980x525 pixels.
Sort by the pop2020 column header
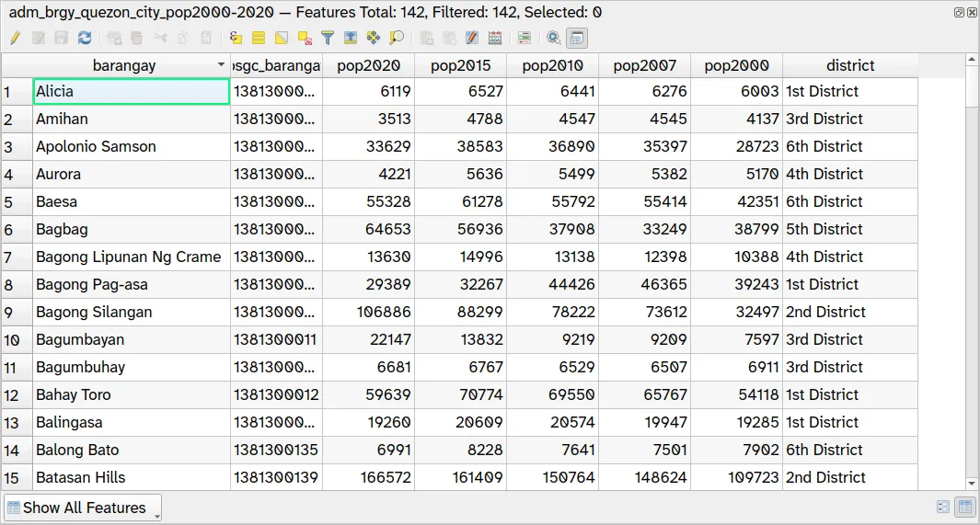[368, 65]
